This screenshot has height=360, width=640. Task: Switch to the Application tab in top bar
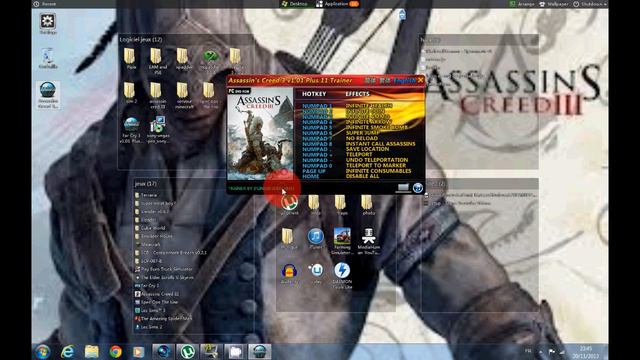pos(337,4)
